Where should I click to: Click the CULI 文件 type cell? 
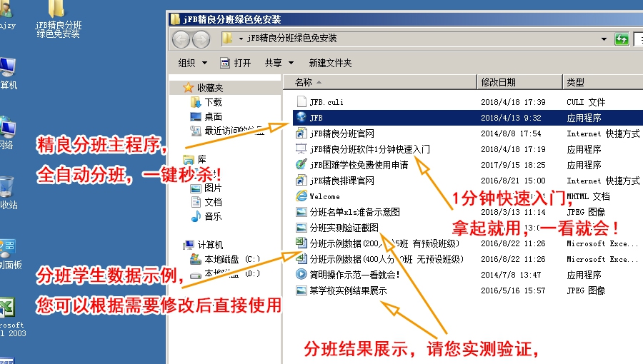pyautogui.click(x=586, y=102)
